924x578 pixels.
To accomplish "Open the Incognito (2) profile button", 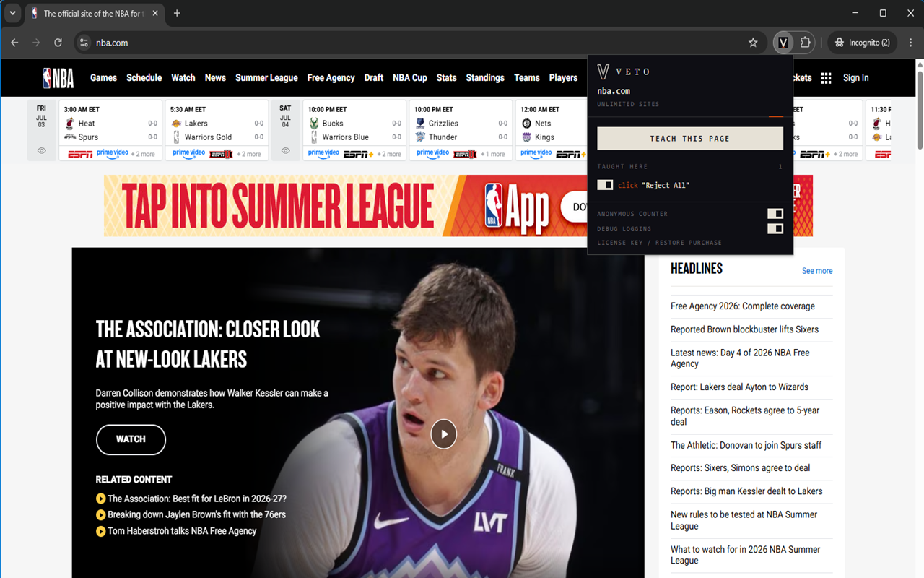I will point(863,43).
